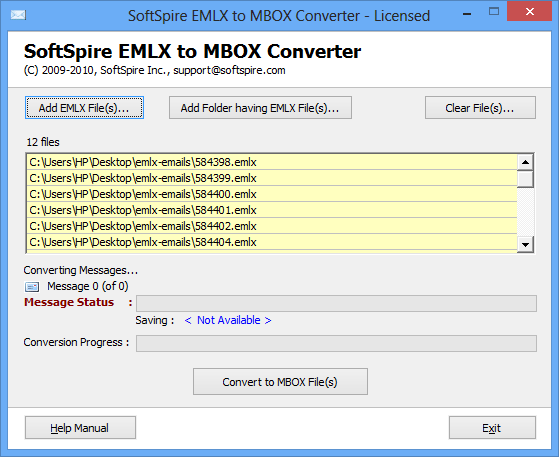The image size is (559, 457).
Task: Clear File(s) from the list
Action: pyautogui.click(x=480, y=108)
